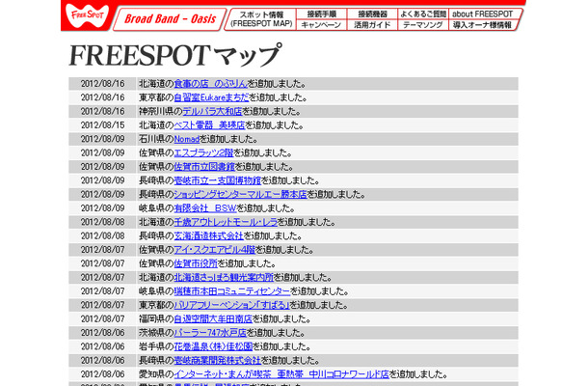The height and width of the screenshot is (386, 588).
Task: Follow the 千歳アウトレットモール・レラ link
Action: coord(226,222)
